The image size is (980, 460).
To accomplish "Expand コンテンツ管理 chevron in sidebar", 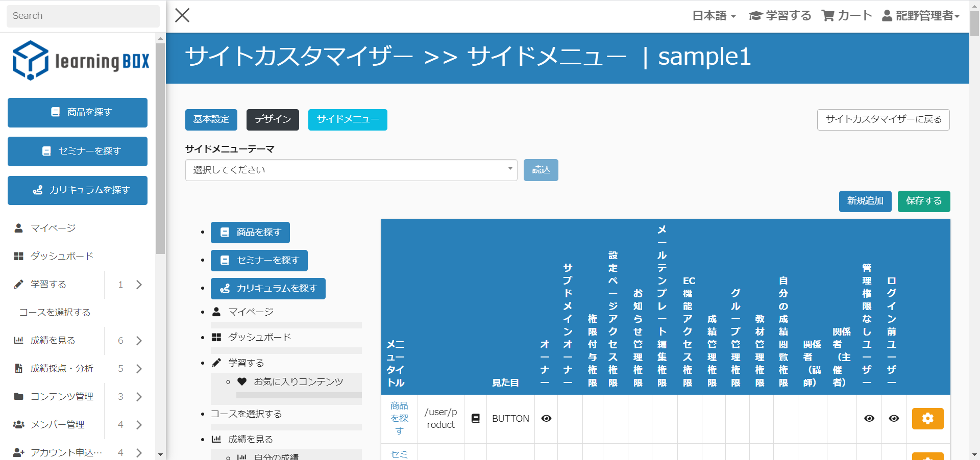I will [139, 397].
